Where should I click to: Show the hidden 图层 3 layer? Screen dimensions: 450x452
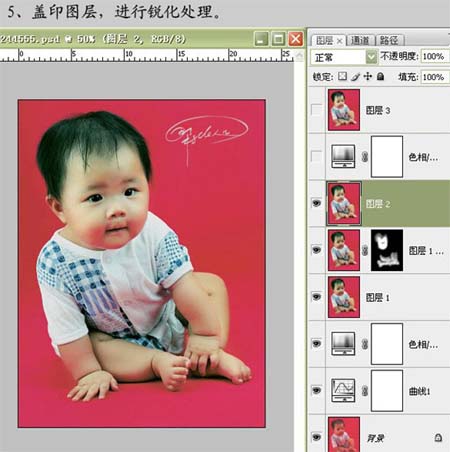tap(316, 109)
